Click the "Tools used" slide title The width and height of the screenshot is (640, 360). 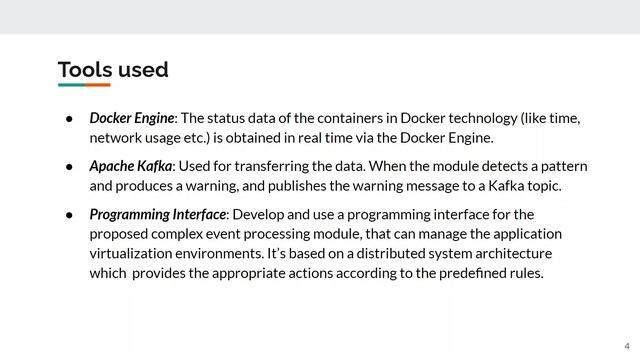tap(113, 69)
